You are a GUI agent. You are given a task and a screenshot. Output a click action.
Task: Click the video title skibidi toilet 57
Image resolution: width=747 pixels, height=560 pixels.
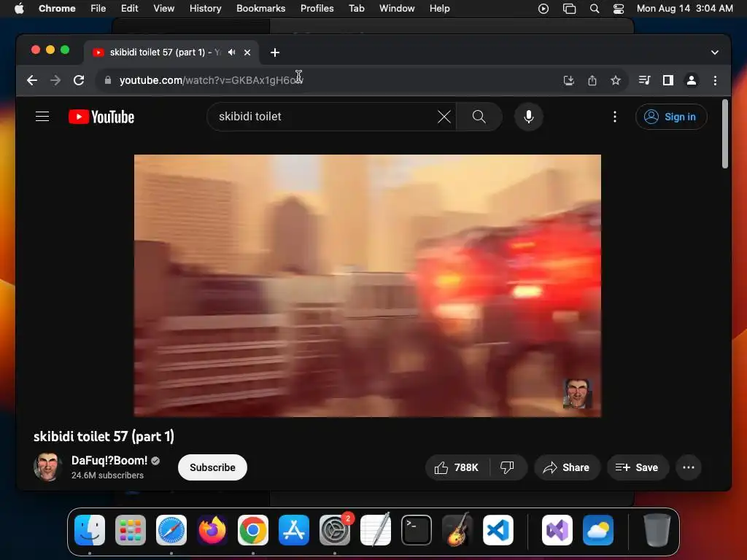click(x=104, y=436)
